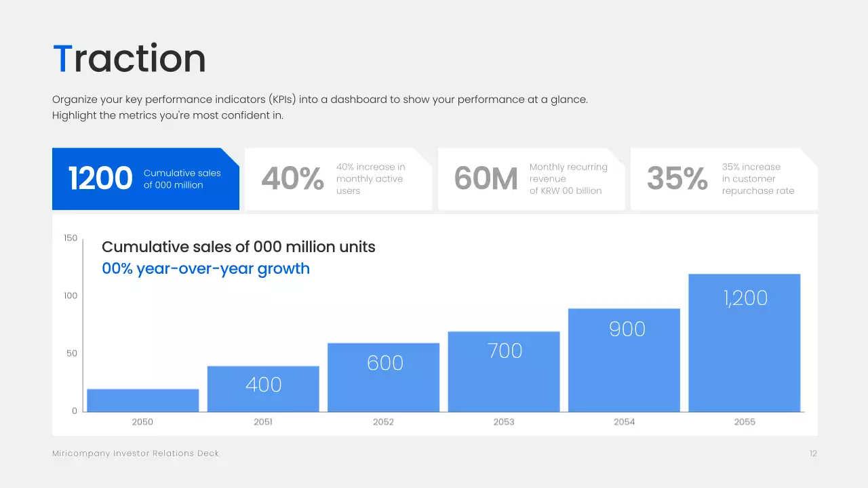Select the 150 value on the y-axis
Screen dimensions: 868x488
[70, 238]
